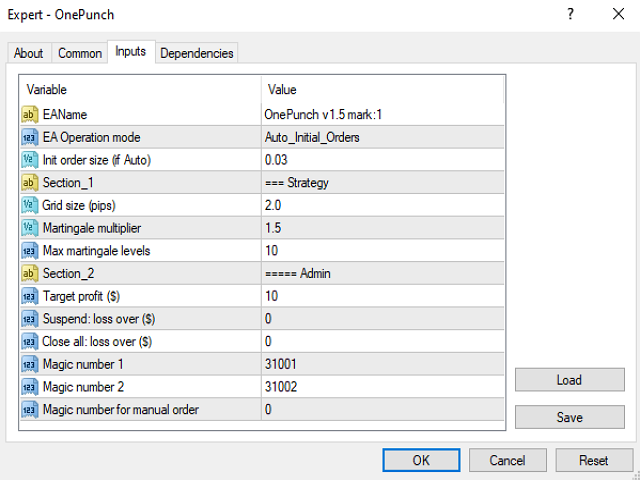Select the 'Magic number 1' variable name

[83, 364]
